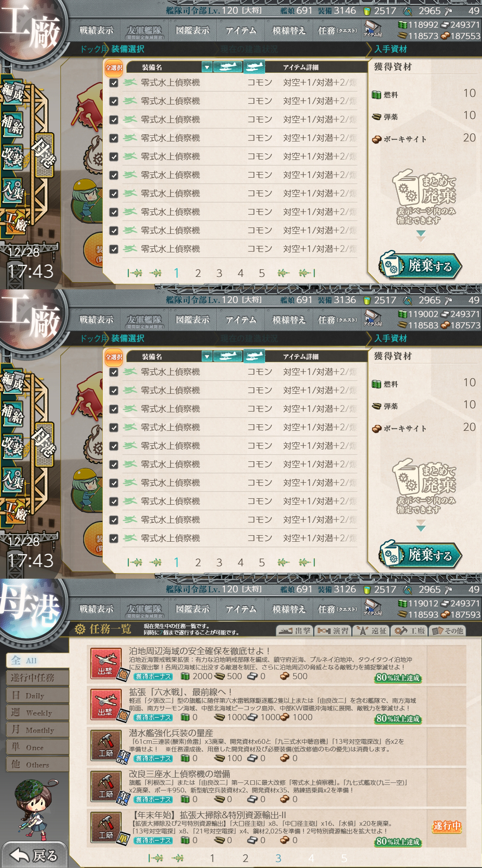Open 装備名 dropdown arrow in 装備3146 screen
The width and height of the screenshot is (482, 868).
[x=207, y=67]
